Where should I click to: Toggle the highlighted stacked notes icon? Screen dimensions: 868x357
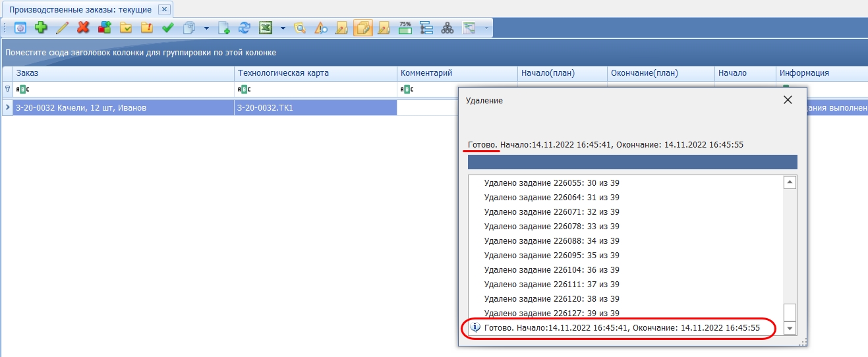click(x=363, y=28)
